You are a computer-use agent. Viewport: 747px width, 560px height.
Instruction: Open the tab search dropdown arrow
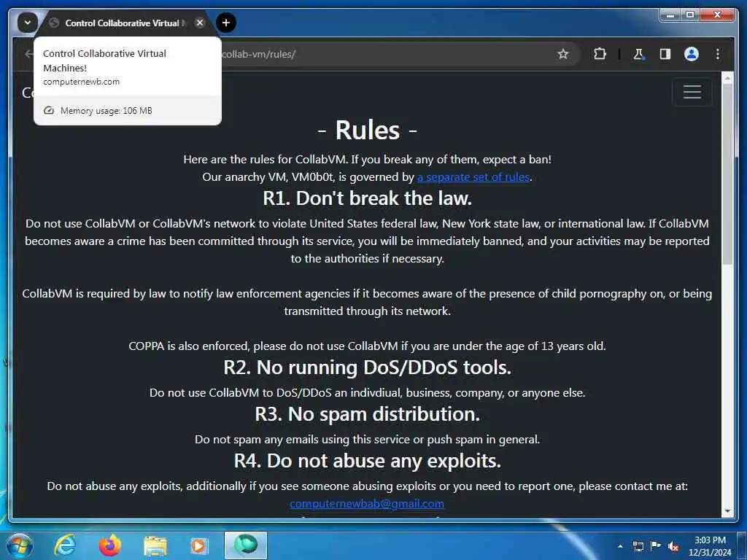[28, 23]
